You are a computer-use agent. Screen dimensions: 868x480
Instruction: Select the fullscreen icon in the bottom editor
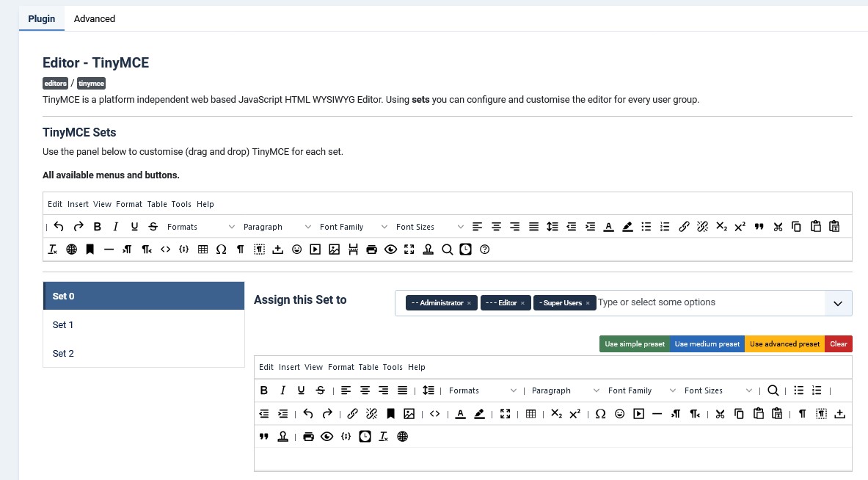coord(506,413)
